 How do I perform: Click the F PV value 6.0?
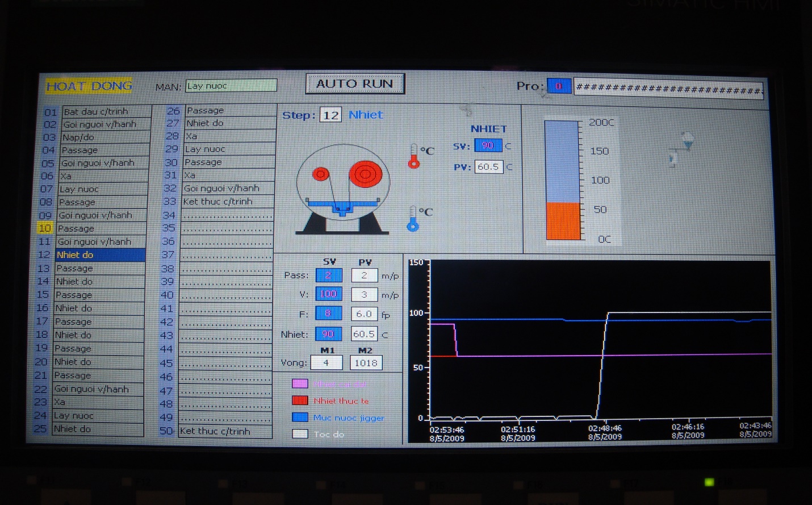(365, 314)
